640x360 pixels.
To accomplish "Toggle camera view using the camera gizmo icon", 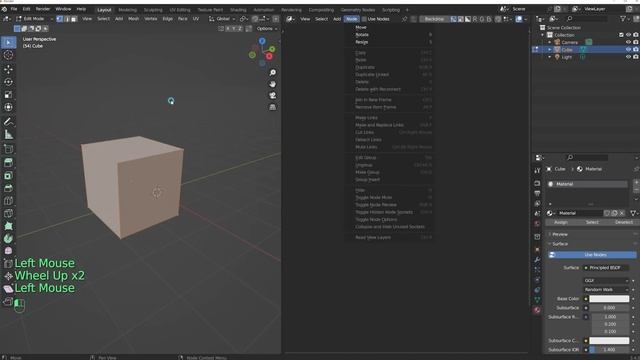I will click(273, 96).
